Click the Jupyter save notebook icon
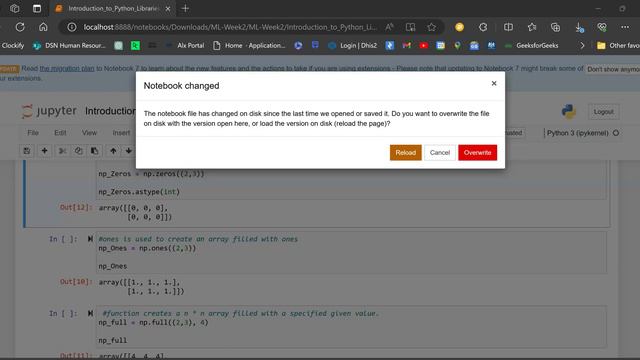640x360 pixels. (27, 151)
